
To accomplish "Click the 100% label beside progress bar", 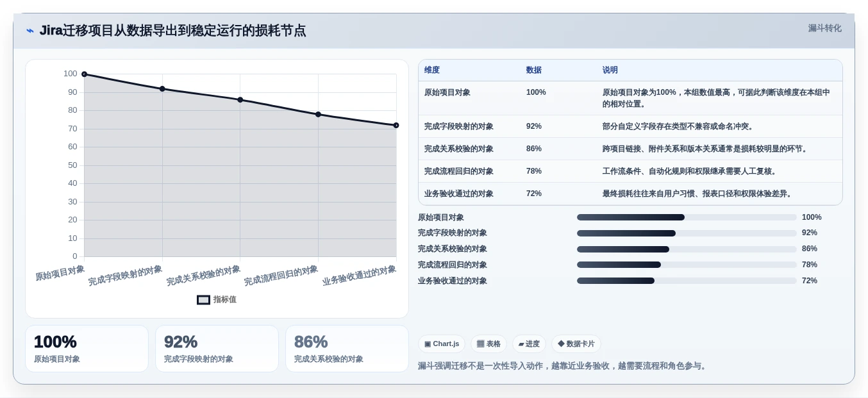I will (812, 217).
